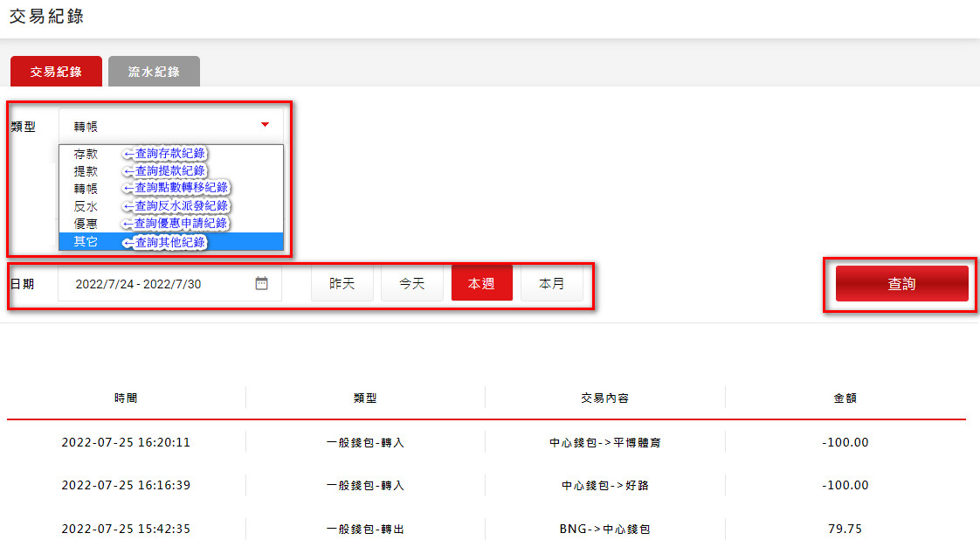The height and width of the screenshot is (554, 980).
Task: Select 優惠 option in type list
Action: point(171,223)
